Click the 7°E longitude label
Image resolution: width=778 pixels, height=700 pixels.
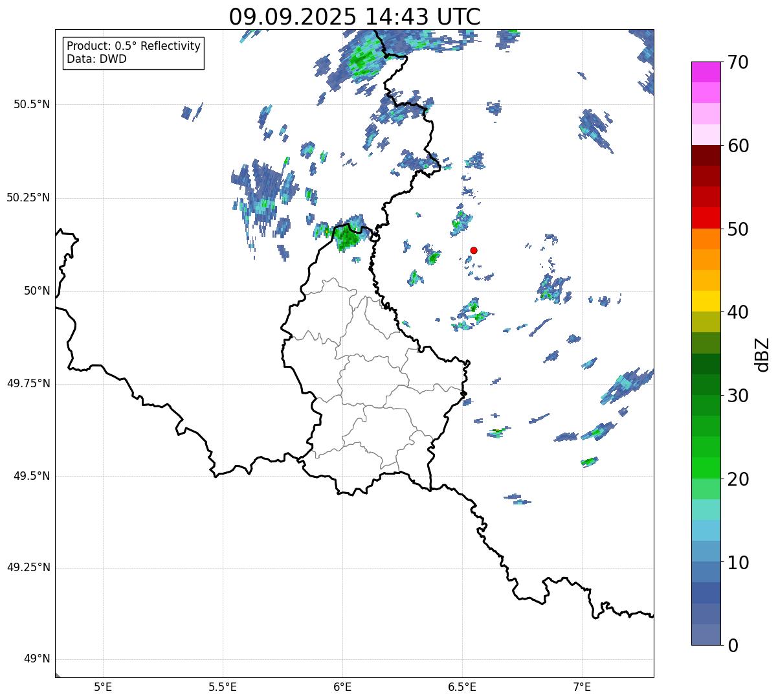(x=582, y=686)
